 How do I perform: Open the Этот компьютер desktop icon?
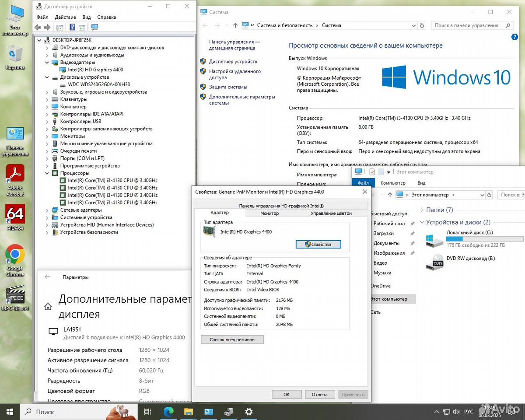[x=15, y=20]
